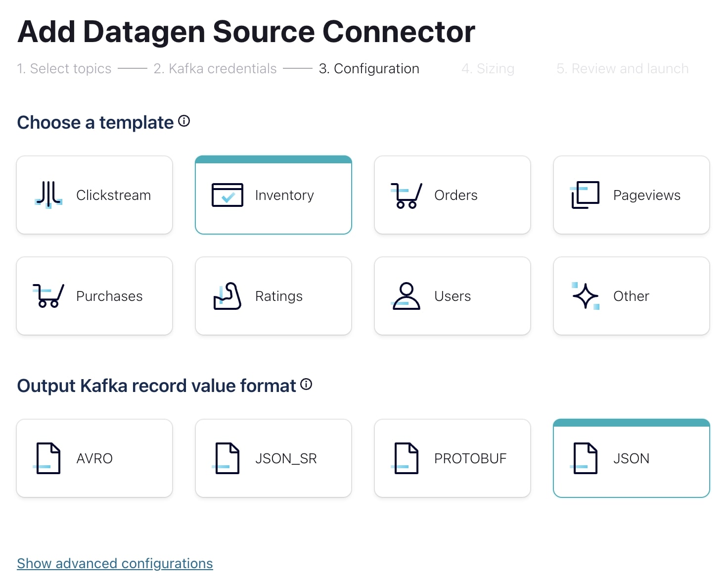Click the Orders shopping cart icon

click(407, 195)
